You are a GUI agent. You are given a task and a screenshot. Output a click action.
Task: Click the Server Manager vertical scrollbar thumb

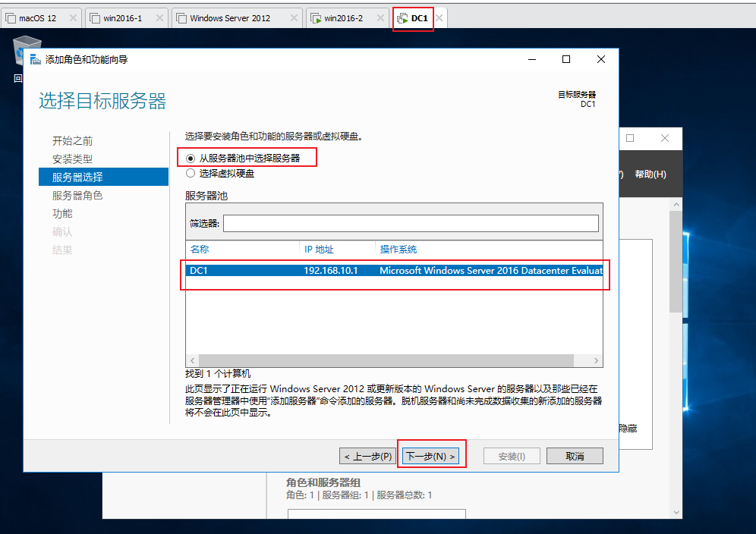tap(676, 262)
